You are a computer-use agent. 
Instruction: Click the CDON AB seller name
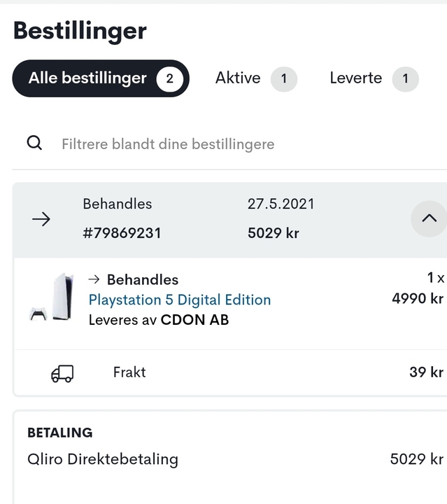[194, 320]
